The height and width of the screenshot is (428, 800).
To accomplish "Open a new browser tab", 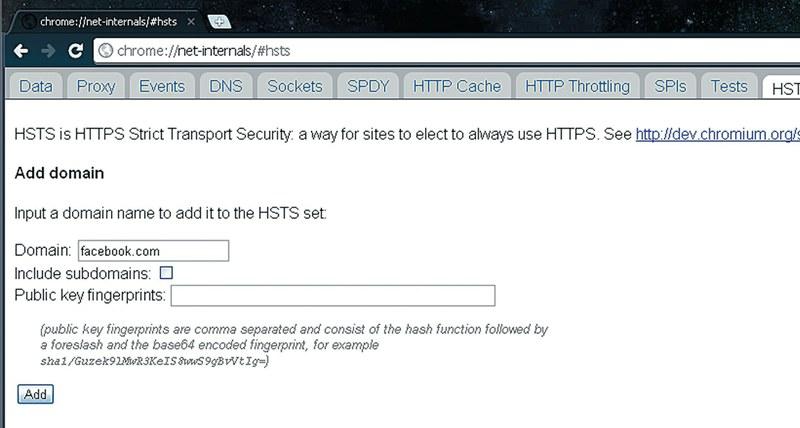I will click(x=218, y=21).
